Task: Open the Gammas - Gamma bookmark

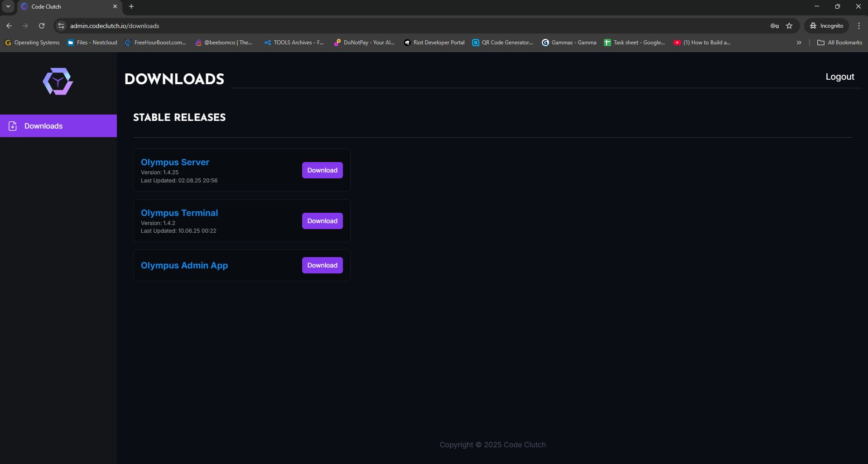Action: (569, 42)
